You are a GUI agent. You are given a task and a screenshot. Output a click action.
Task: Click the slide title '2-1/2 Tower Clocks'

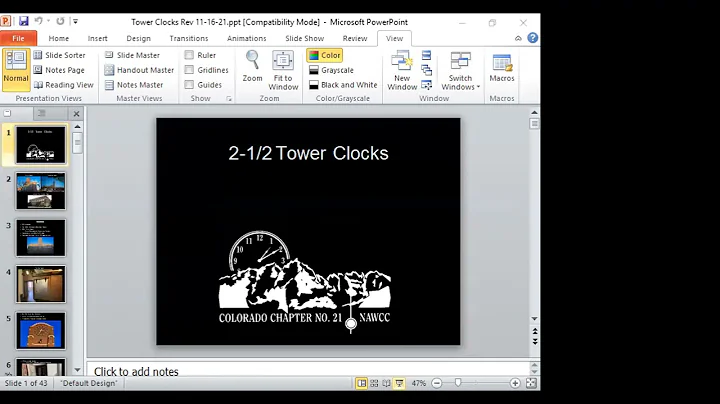308,153
